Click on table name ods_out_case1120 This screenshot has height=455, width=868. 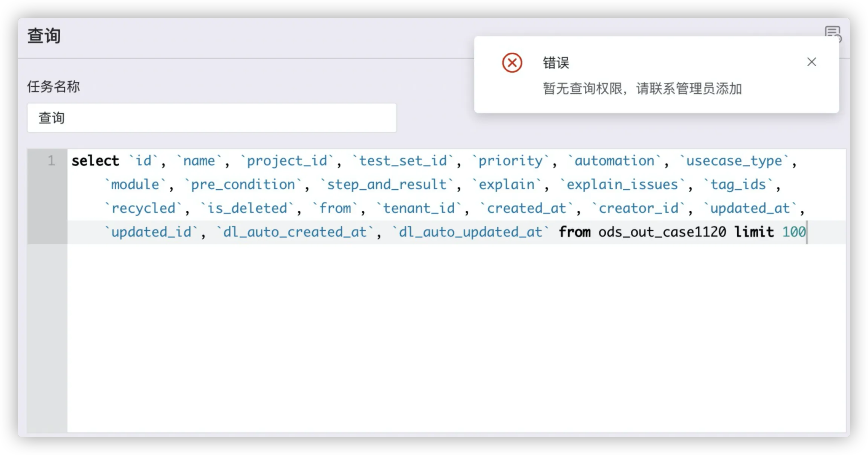click(x=662, y=232)
